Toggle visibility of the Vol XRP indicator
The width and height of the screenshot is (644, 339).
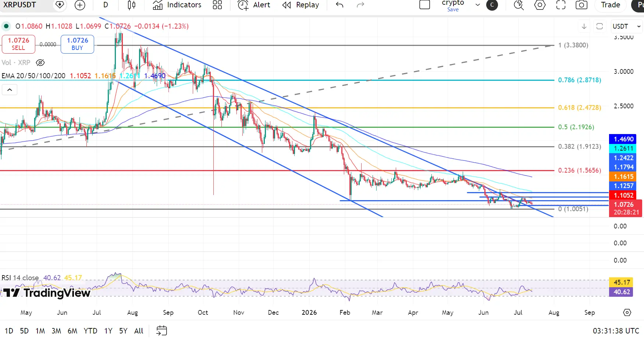[x=40, y=62]
